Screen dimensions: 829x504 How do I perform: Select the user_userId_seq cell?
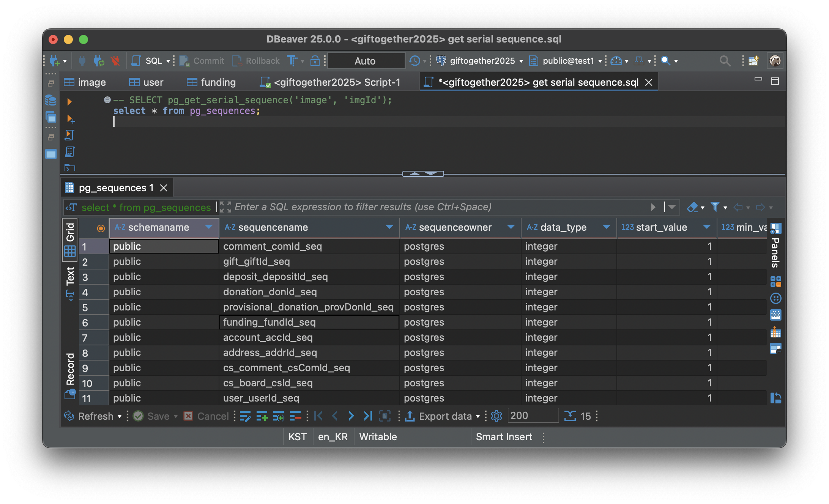click(x=309, y=398)
